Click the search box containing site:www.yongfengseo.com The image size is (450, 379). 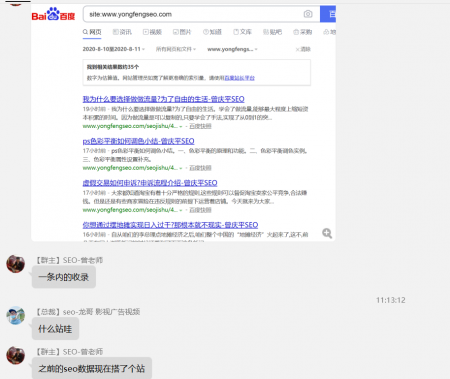coord(201,14)
